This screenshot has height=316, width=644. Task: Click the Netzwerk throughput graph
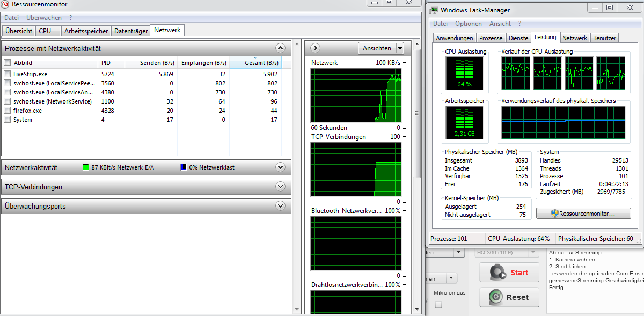pos(356,95)
